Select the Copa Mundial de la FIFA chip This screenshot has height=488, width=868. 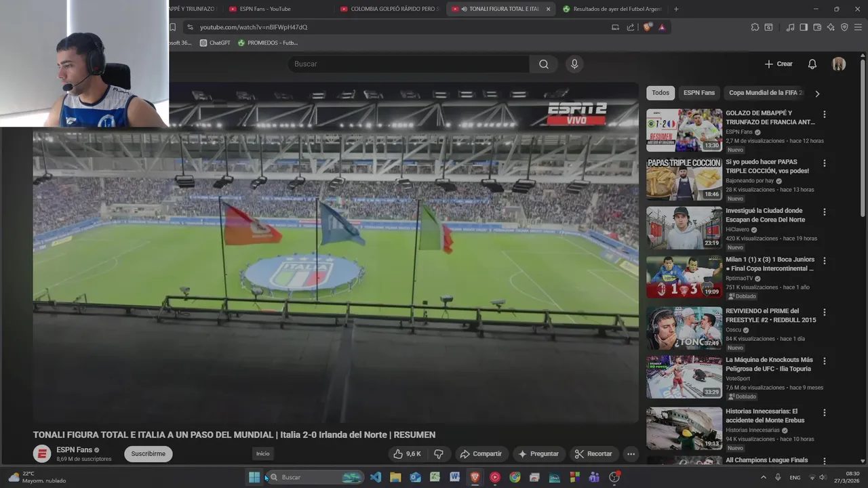[765, 93]
